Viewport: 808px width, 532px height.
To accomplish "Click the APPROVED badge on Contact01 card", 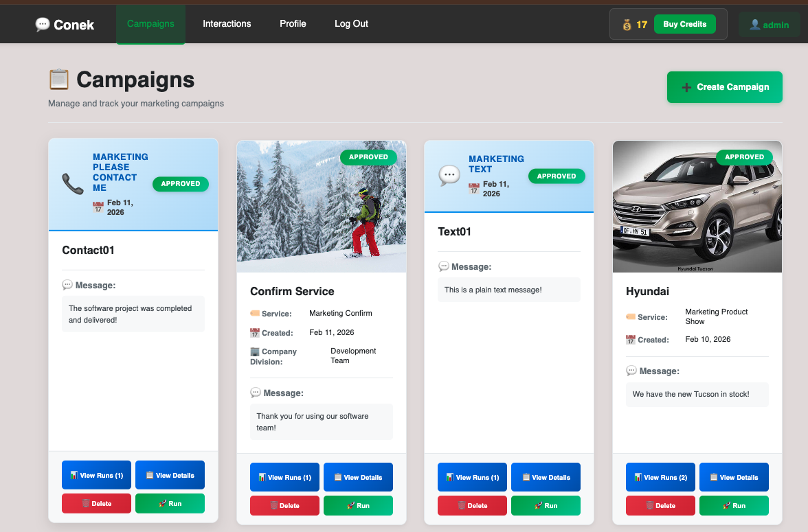I will 180,184.
